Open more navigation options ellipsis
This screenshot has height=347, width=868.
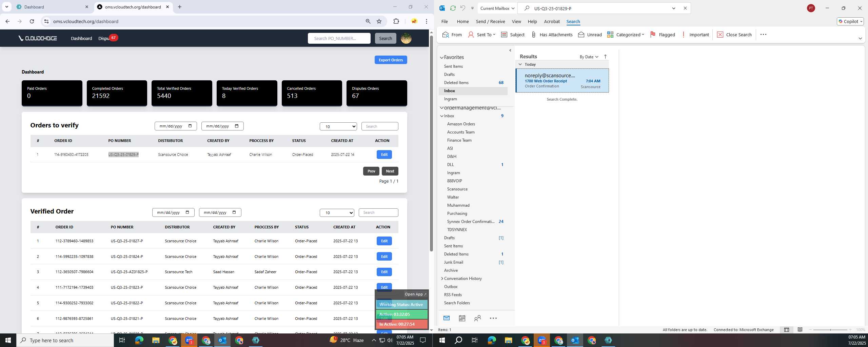(x=493, y=318)
